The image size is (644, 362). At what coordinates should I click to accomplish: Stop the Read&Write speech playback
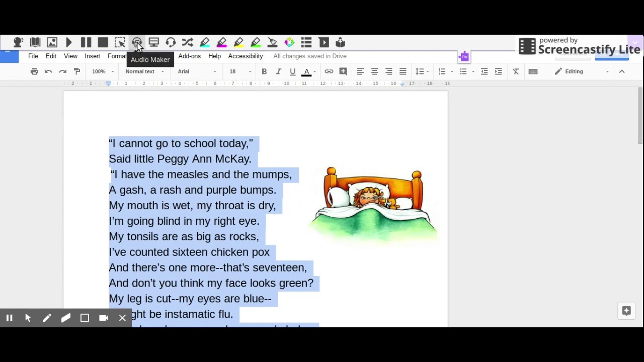click(x=103, y=43)
